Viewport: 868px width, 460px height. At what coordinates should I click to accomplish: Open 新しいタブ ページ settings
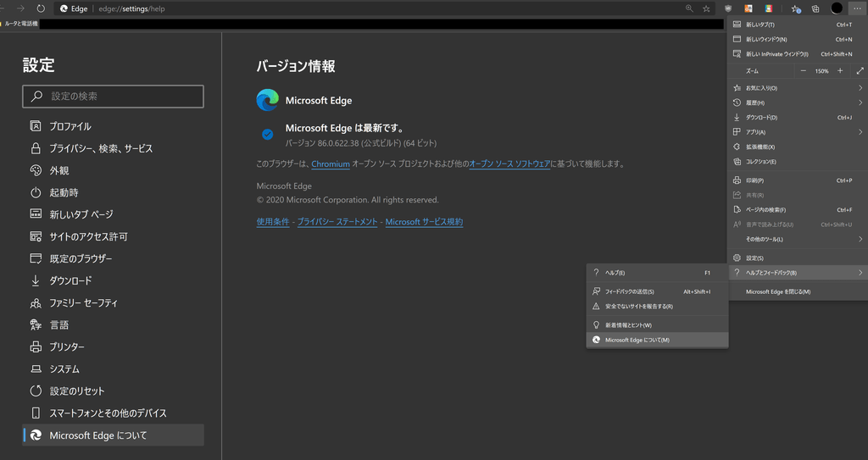click(113, 214)
